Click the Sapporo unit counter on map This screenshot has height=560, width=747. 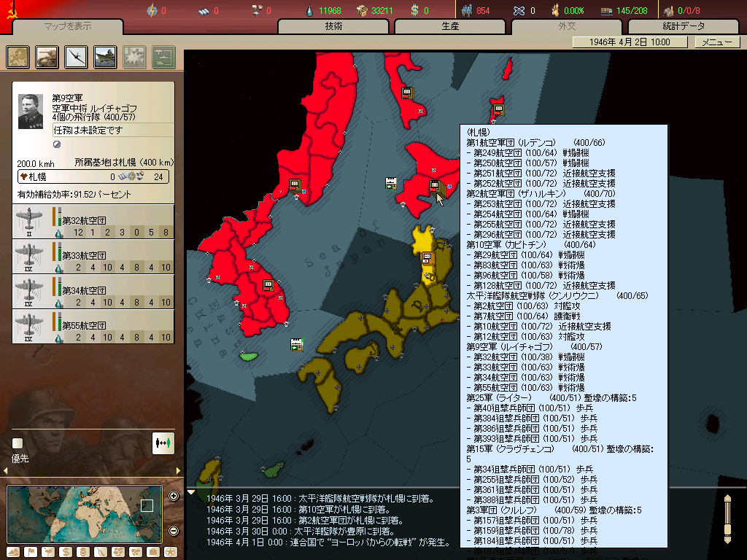tap(435, 186)
